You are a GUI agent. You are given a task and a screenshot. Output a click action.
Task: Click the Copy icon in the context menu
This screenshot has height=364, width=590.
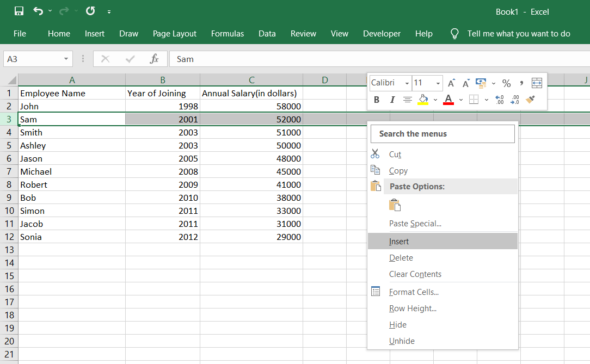click(376, 170)
